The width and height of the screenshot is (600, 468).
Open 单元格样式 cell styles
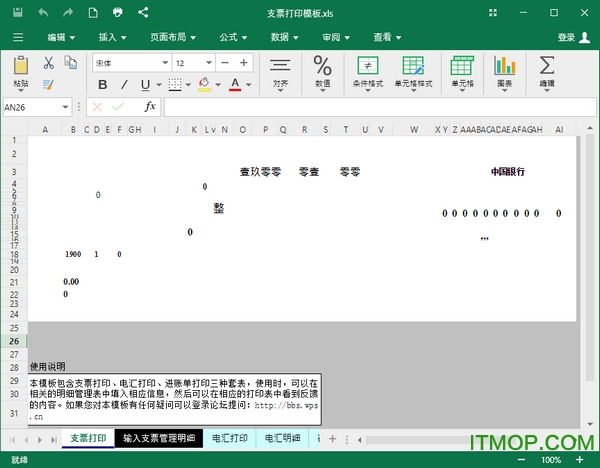pyautogui.click(x=413, y=73)
